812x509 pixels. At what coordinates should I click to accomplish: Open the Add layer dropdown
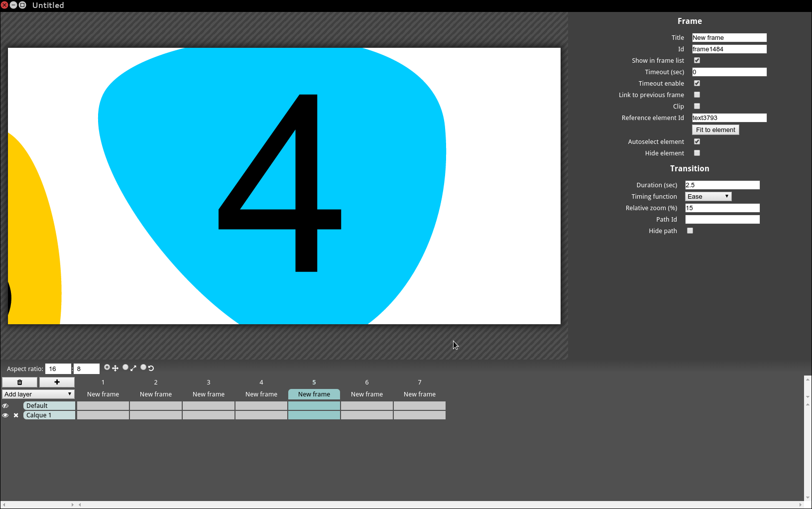pyautogui.click(x=38, y=394)
